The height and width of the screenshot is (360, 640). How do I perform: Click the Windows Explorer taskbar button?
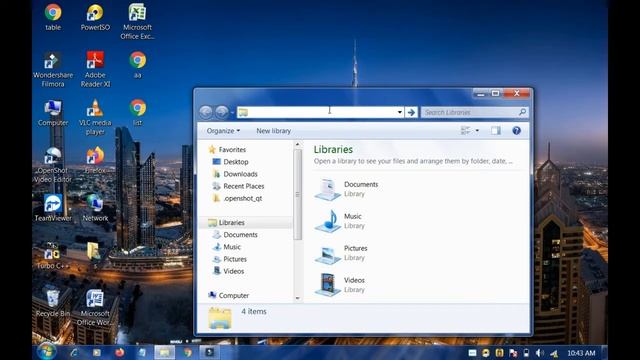click(164, 352)
